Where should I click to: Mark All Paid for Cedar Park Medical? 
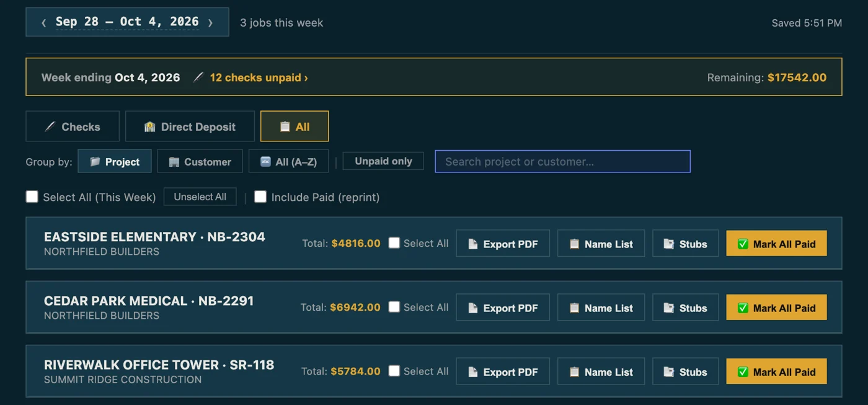pyautogui.click(x=776, y=307)
